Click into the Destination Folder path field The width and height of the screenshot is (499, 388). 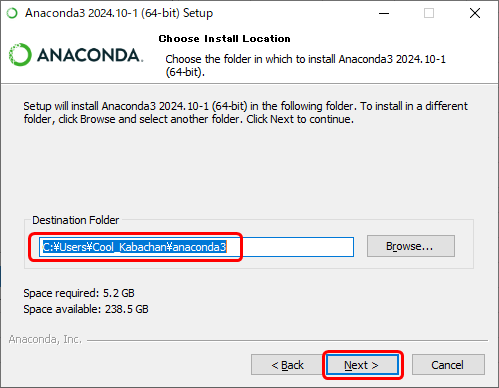(x=196, y=247)
